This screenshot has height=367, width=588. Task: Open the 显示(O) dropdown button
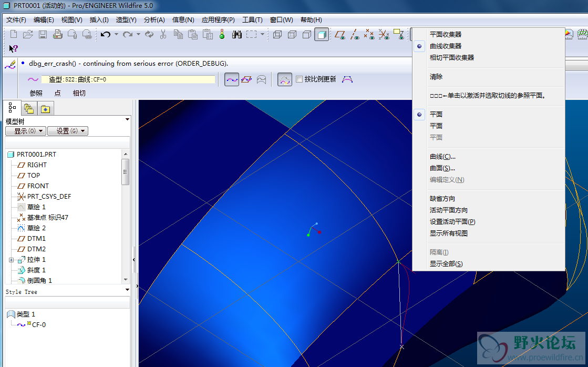point(26,131)
